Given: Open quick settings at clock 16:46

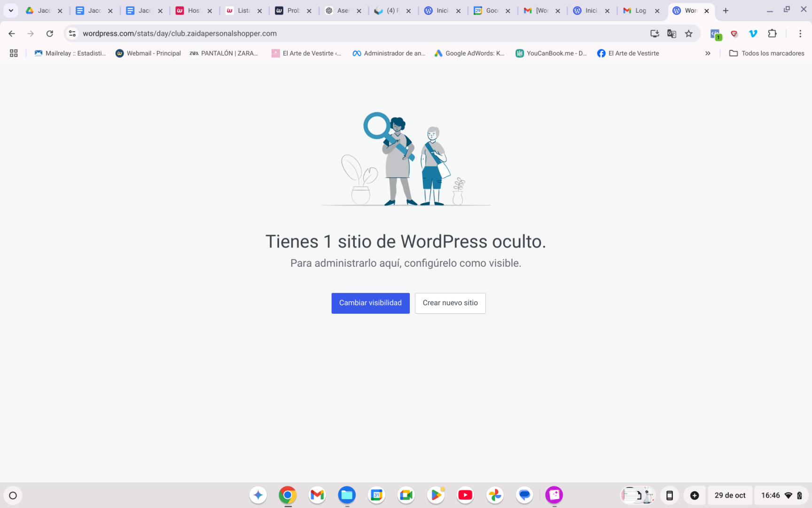Looking at the screenshot, I should tap(781, 495).
